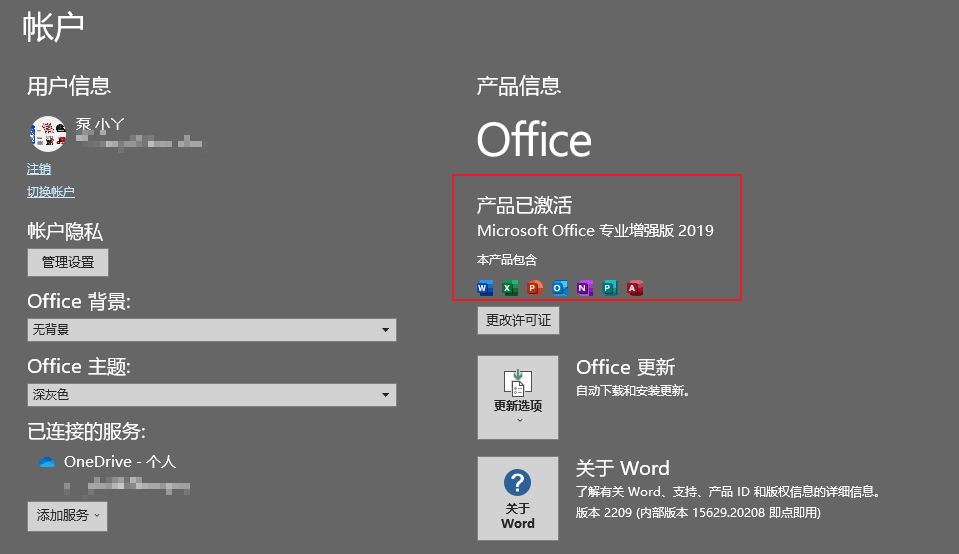This screenshot has height=554, width=959.
Task: Click the 本产品包含 label
Action: (x=506, y=260)
